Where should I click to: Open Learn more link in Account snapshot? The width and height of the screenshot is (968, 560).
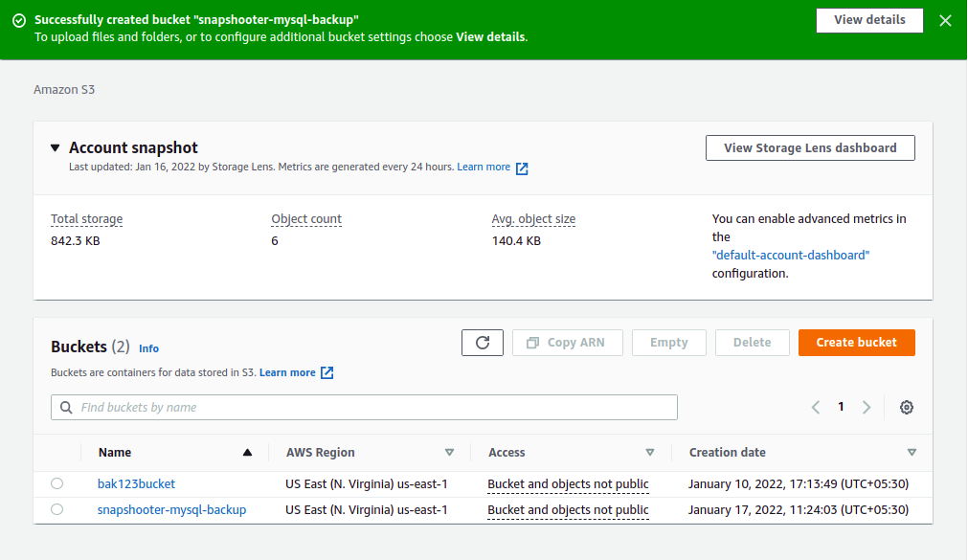pyautogui.click(x=484, y=167)
